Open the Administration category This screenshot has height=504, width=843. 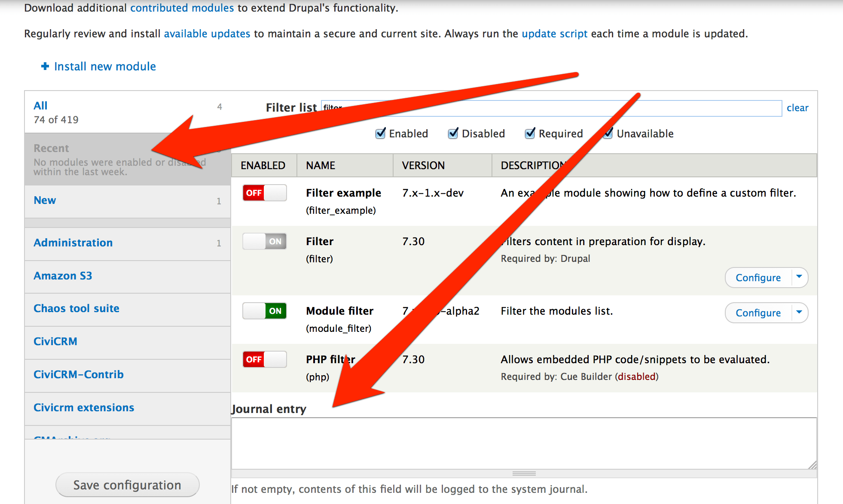[73, 243]
